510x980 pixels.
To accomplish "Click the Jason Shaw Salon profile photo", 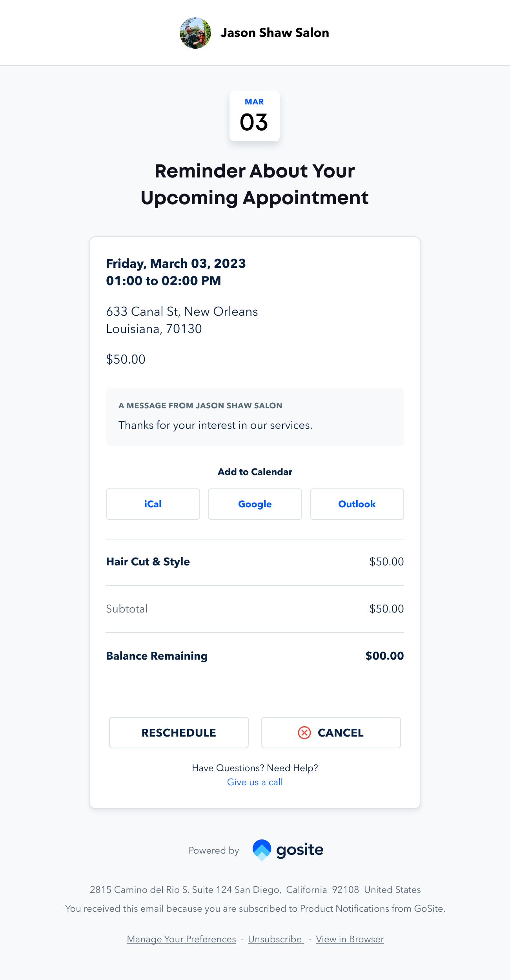I will point(195,33).
